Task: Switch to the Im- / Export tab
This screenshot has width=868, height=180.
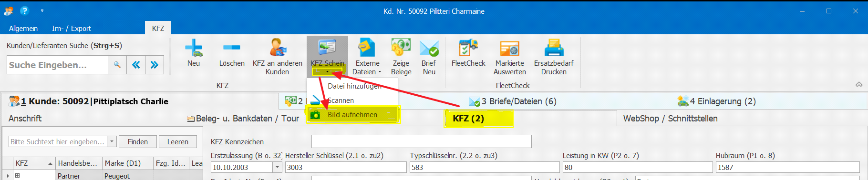Action: point(72,28)
